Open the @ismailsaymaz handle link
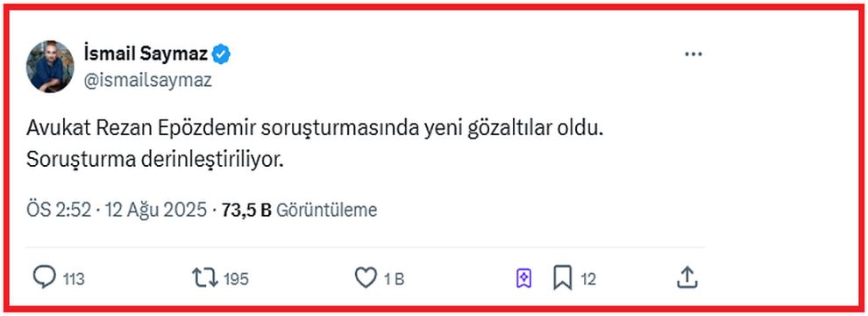The height and width of the screenshot is (316, 868). (x=147, y=81)
